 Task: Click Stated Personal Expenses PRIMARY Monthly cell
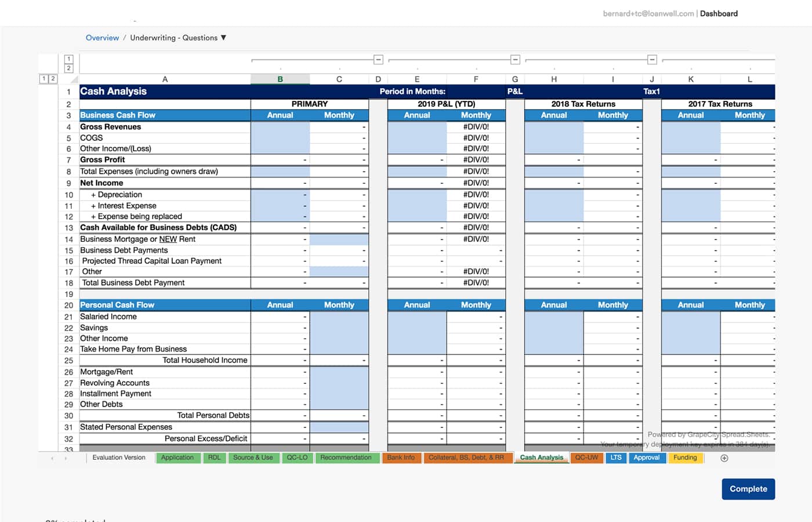(339, 427)
